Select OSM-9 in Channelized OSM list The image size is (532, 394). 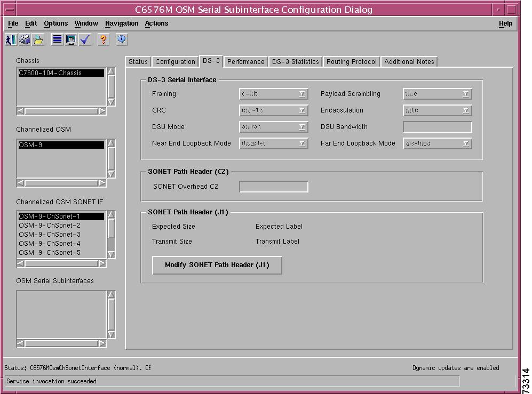point(61,145)
